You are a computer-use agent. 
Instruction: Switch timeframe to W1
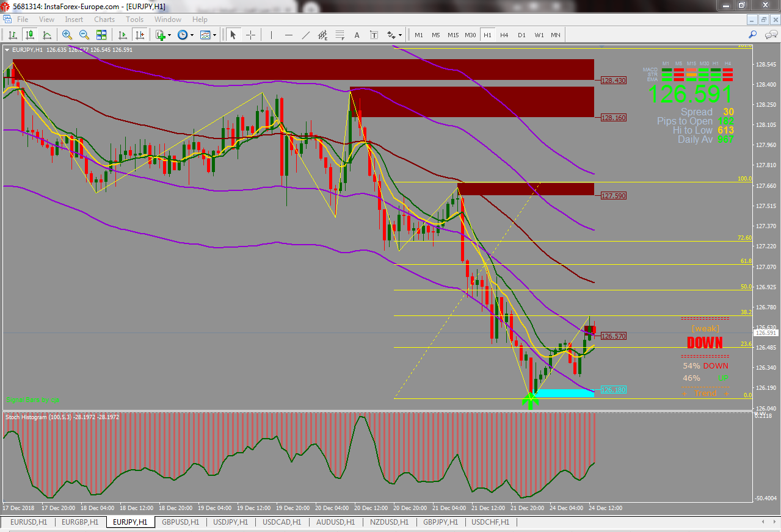coord(539,35)
